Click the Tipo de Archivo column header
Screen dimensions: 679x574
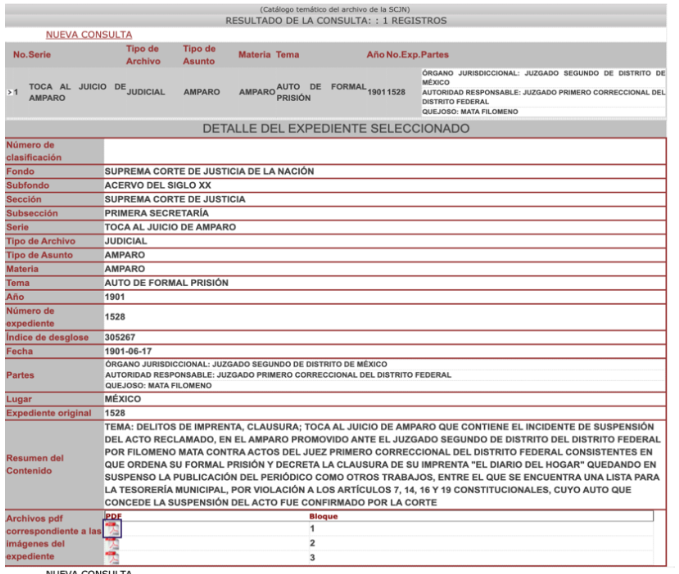click(142, 54)
